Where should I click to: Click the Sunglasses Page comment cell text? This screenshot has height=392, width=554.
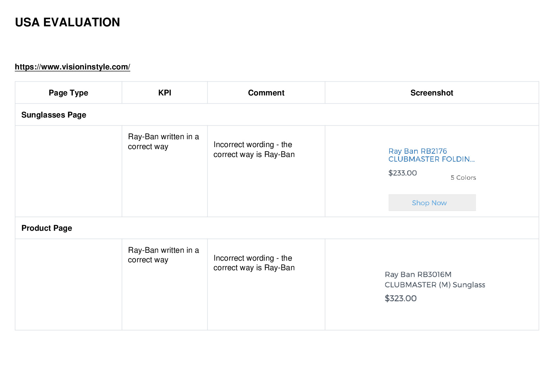pos(254,149)
